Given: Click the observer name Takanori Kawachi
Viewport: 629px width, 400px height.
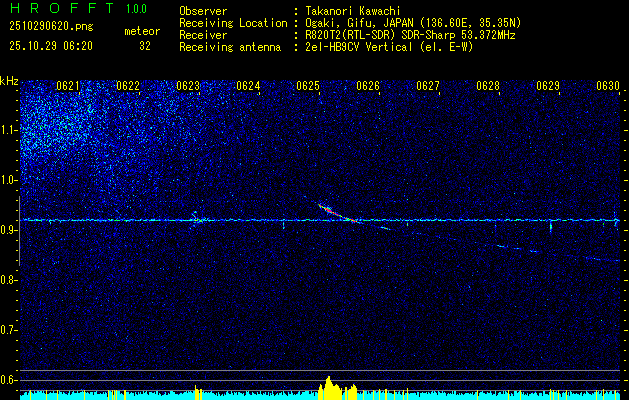Looking at the screenshot, I should pos(353,11).
